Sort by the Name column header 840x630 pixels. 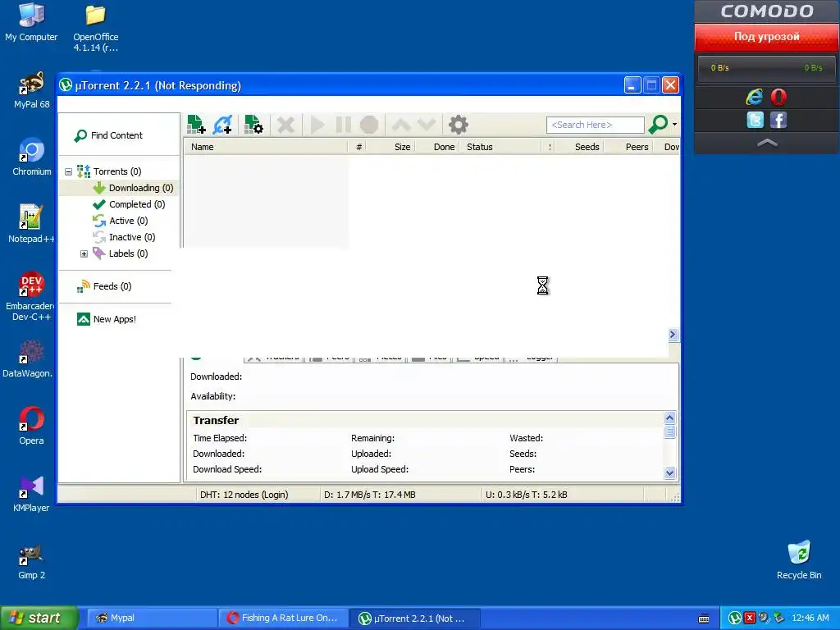(x=266, y=147)
